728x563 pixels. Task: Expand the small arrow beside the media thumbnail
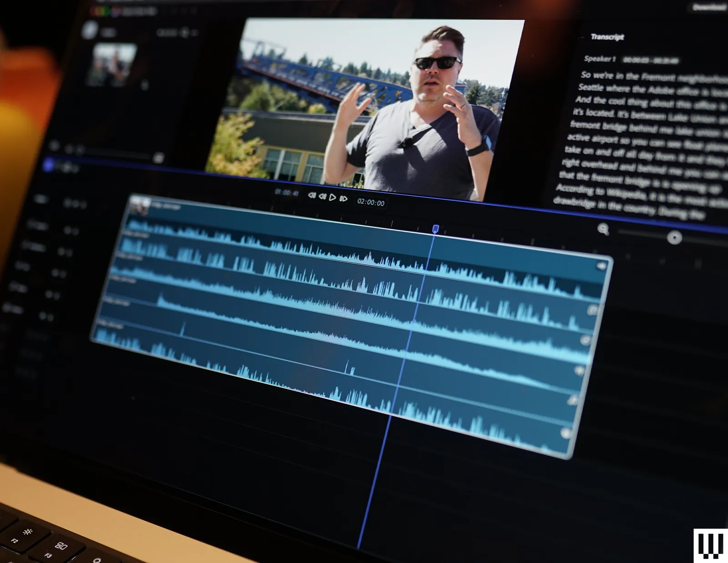point(145,85)
